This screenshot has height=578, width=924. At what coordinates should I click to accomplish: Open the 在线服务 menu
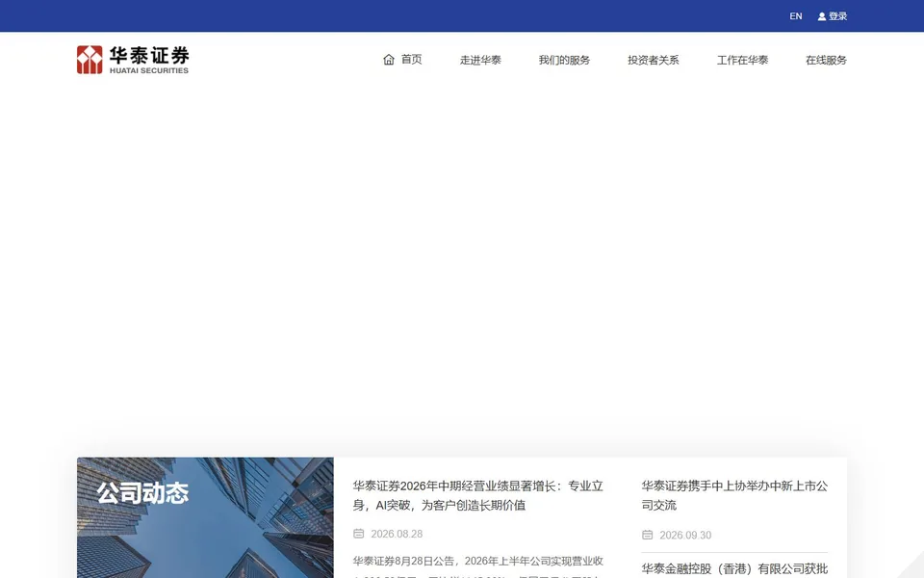826,60
